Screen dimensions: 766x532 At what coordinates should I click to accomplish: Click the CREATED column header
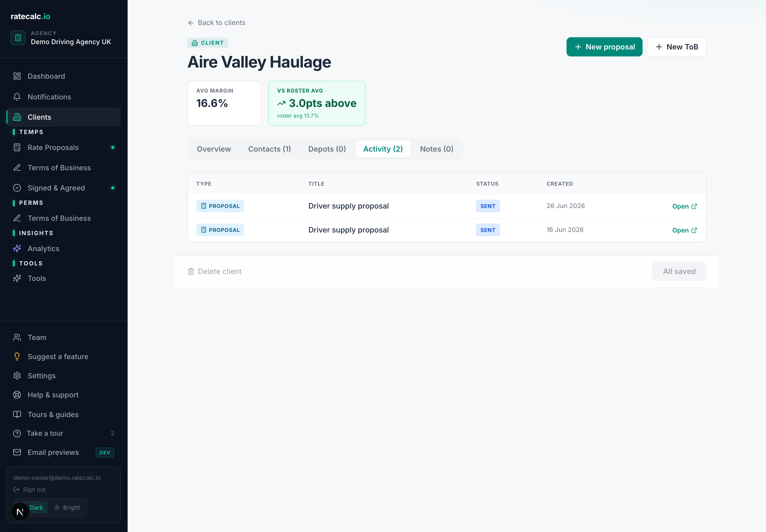click(x=560, y=184)
